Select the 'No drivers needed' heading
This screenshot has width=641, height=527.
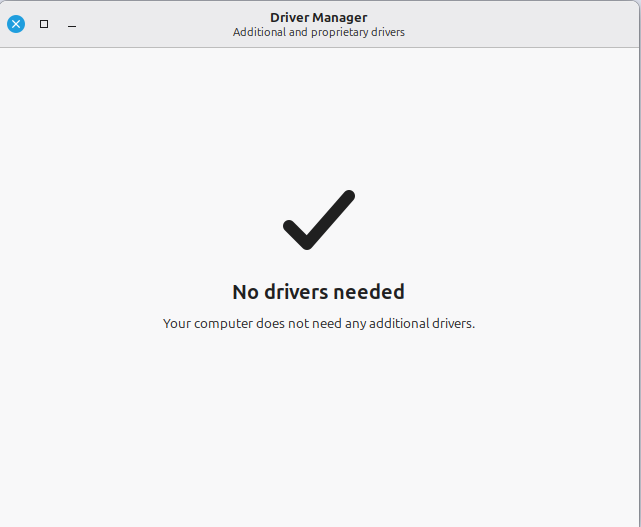[318, 292]
